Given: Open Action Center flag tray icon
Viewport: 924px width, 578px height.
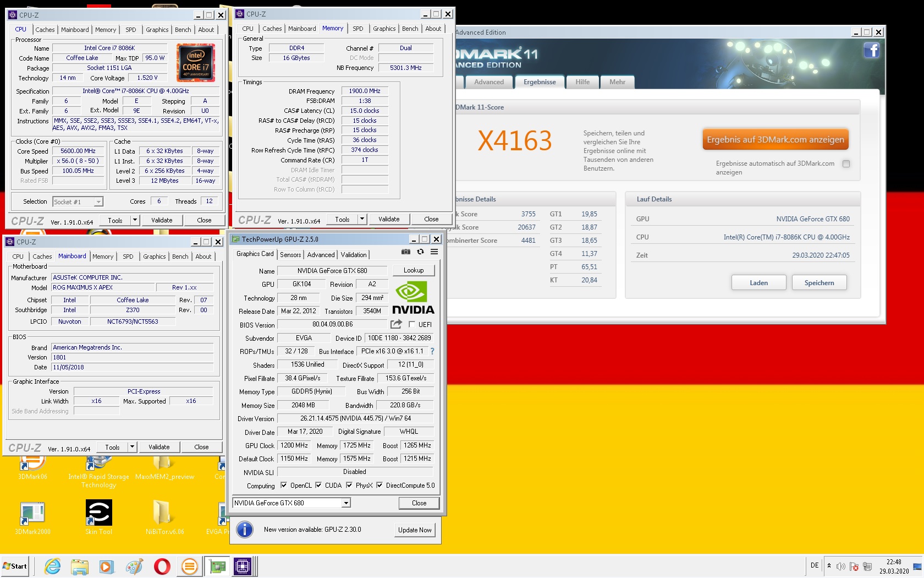Looking at the screenshot, I should 854,566.
